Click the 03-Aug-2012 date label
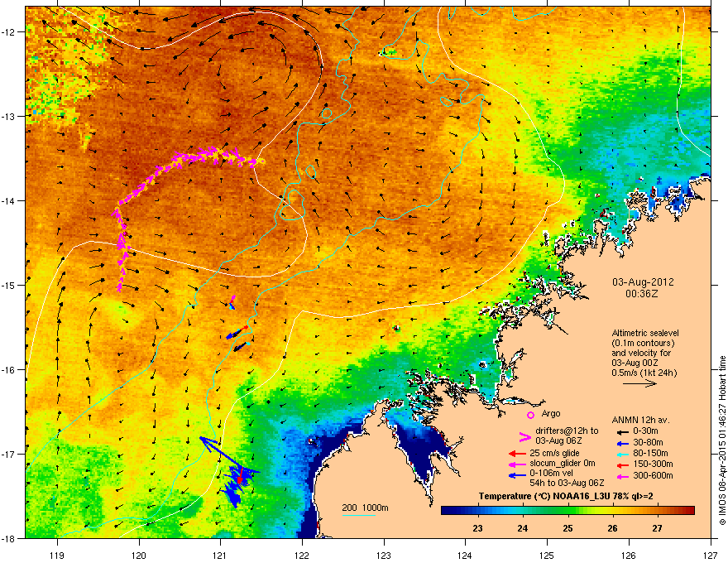The image size is (728, 563). (643, 282)
